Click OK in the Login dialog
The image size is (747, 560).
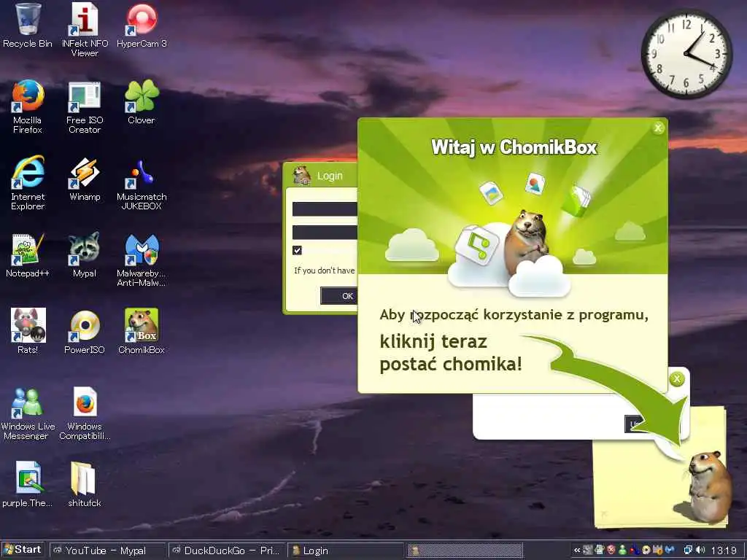click(x=340, y=296)
